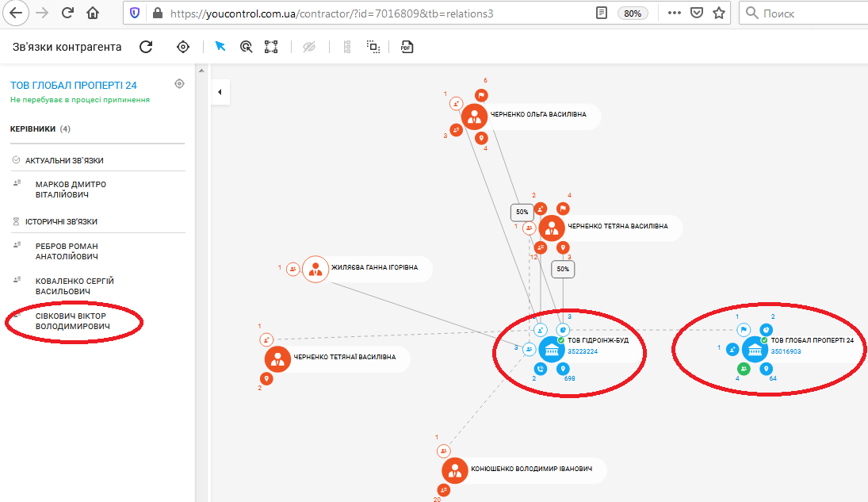Click the flag icon above ЧЕРНЕНКО ОЛЬГА ВАСИЛІВНА
868x502 pixels.
[x=481, y=95]
